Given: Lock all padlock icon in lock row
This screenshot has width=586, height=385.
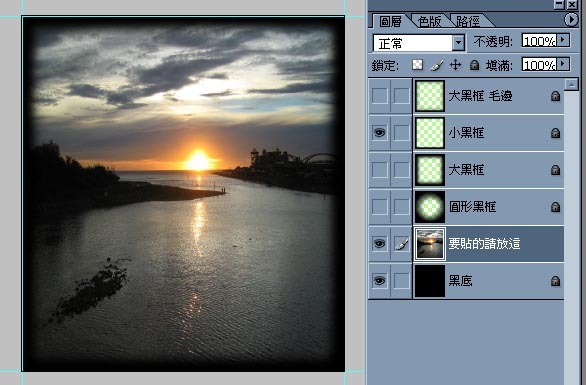Looking at the screenshot, I should coord(474,65).
